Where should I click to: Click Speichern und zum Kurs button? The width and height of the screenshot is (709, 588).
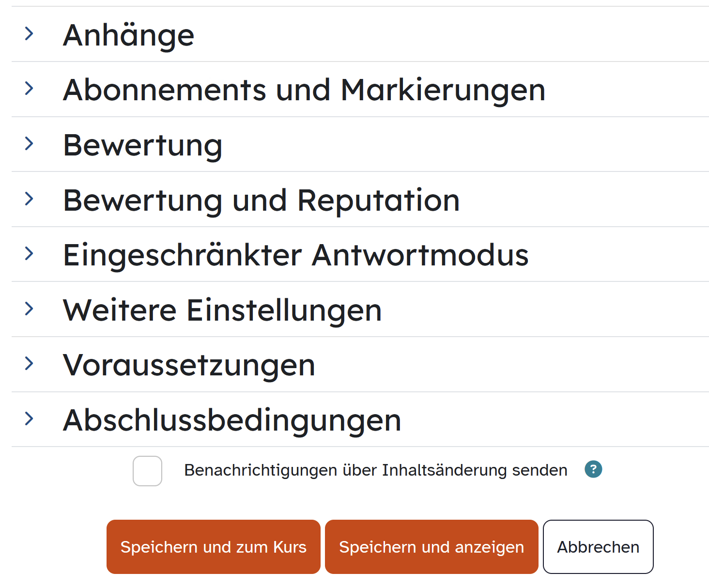[x=213, y=547]
